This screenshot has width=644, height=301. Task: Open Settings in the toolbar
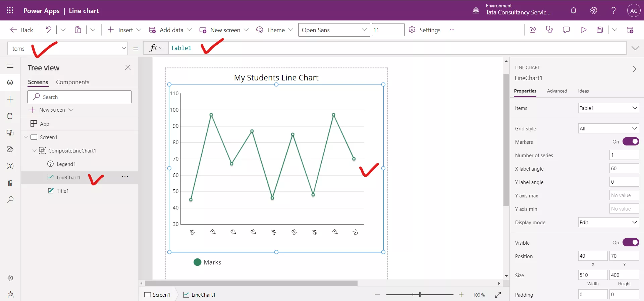pos(425,30)
